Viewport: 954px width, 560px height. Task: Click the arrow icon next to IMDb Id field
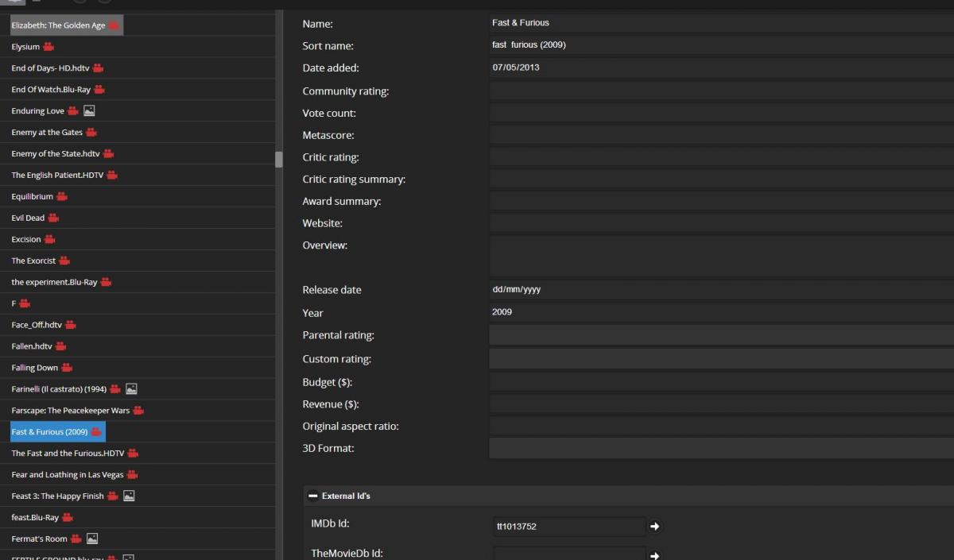(x=655, y=526)
